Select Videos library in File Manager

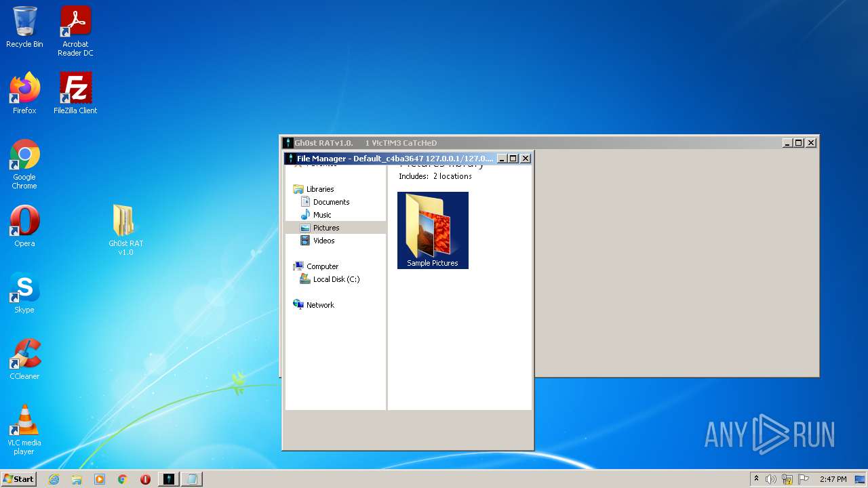[x=323, y=241]
